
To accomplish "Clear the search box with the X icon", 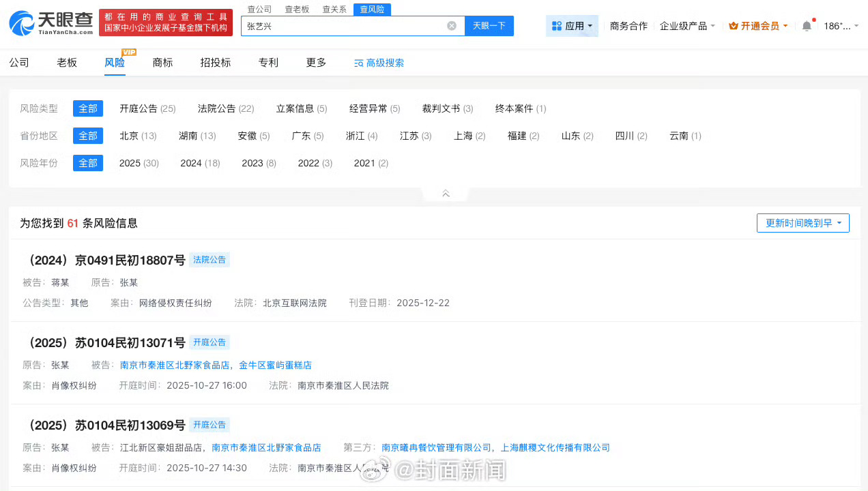I will tap(452, 25).
